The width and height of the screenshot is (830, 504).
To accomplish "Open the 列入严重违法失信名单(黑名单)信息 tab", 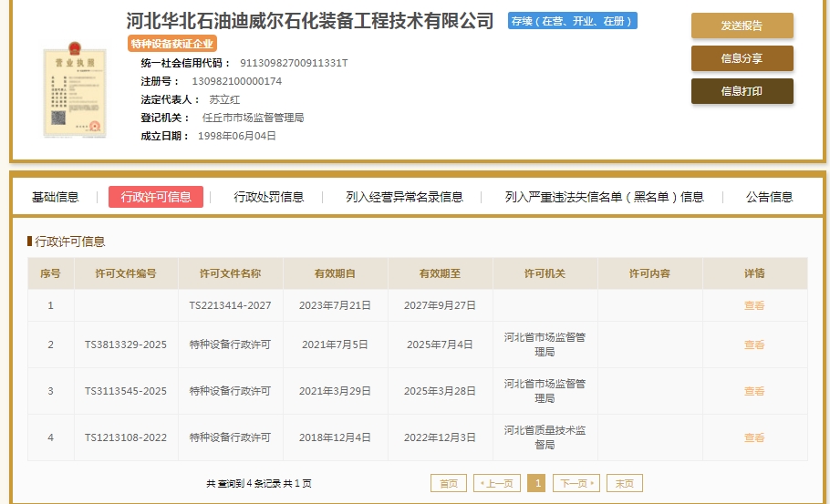I will click(604, 197).
